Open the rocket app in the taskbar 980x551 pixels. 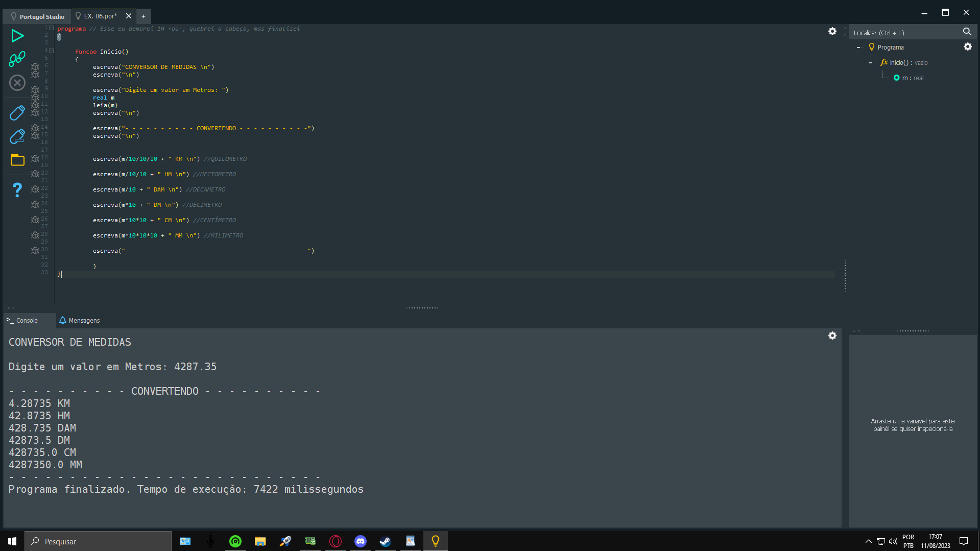[285, 541]
